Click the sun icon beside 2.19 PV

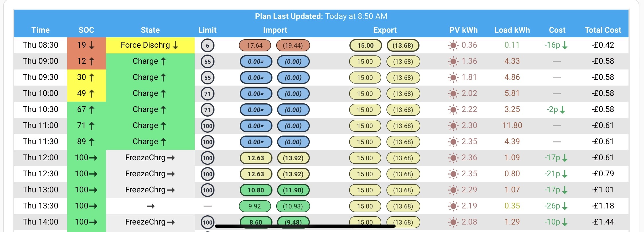pyautogui.click(x=453, y=206)
